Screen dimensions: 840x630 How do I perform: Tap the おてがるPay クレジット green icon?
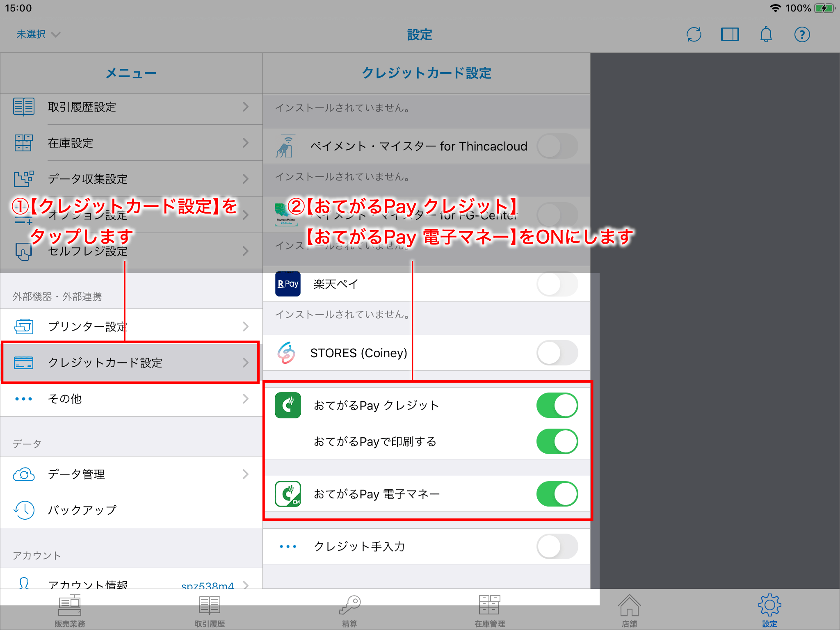[288, 405]
